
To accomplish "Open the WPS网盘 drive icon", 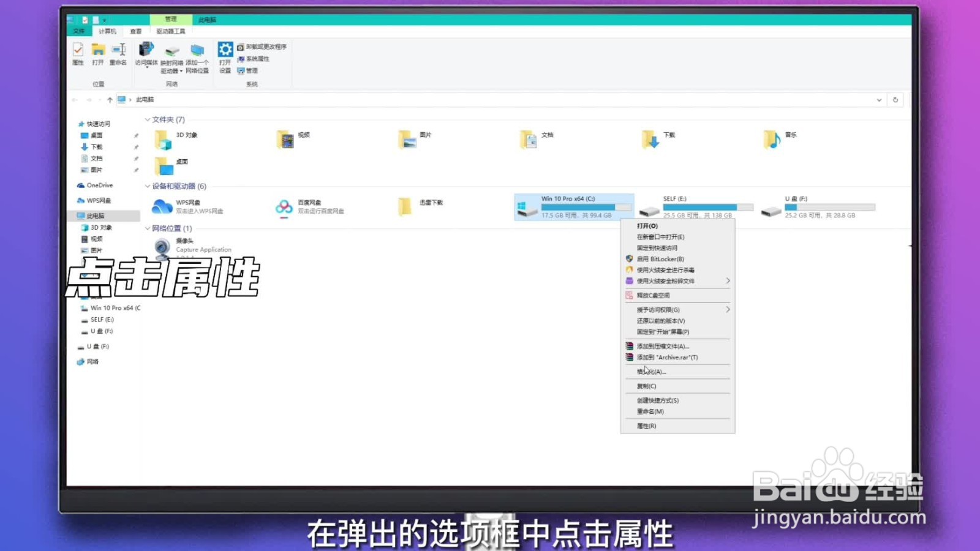I will click(160, 207).
